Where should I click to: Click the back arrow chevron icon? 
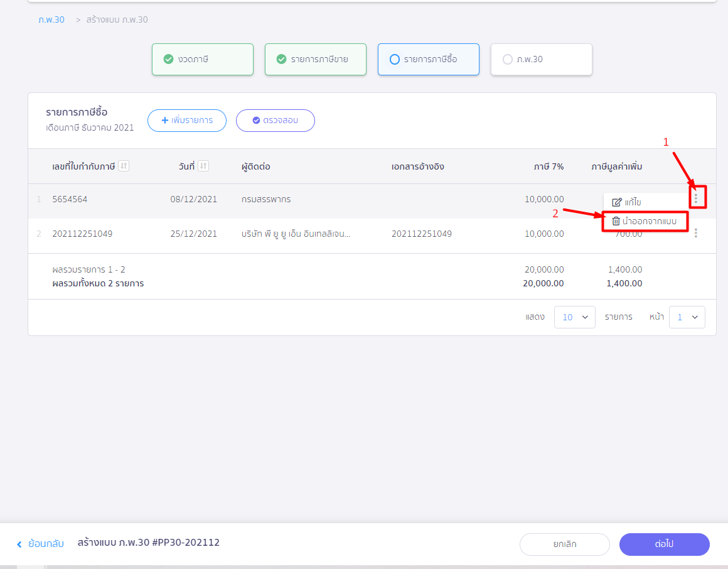(x=19, y=544)
